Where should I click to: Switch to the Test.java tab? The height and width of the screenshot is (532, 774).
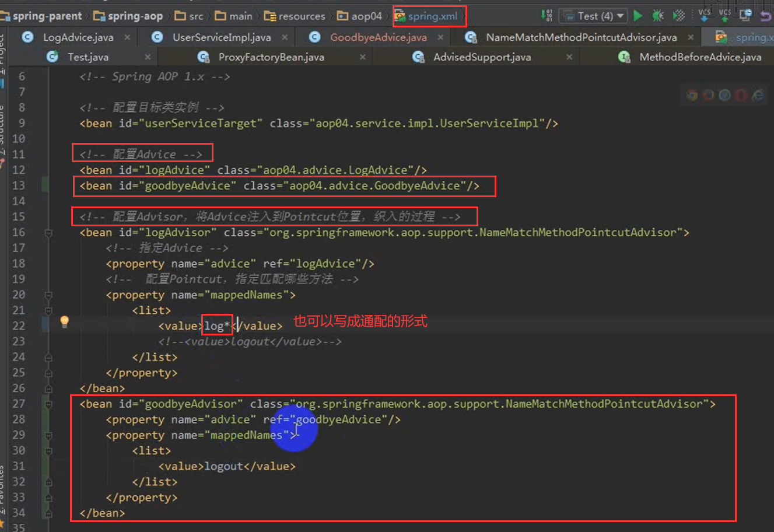tap(87, 57)
